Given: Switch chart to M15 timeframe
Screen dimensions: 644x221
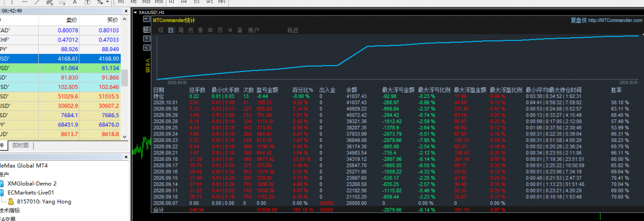Looking at the screenshot, I should pos(146,2).
